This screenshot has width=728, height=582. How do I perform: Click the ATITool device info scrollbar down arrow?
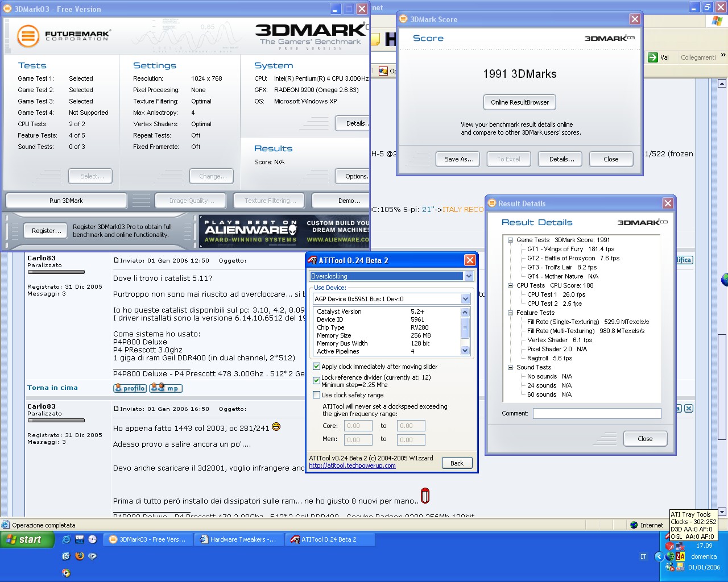tap(465, 351)
